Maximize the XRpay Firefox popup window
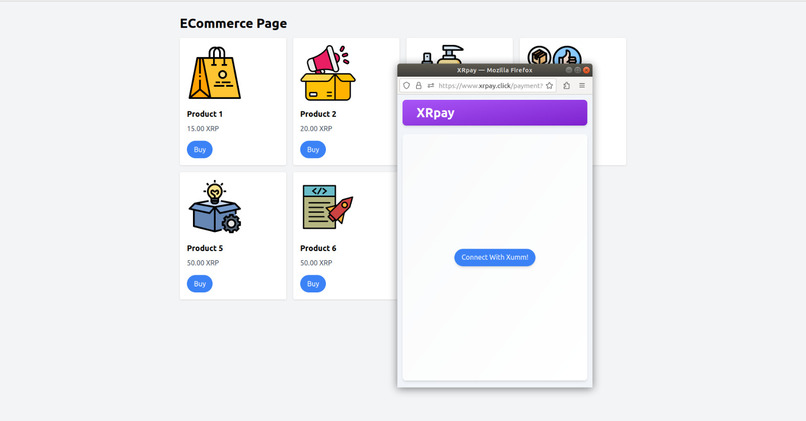This screenshot has height=421, width=806. (577, 70)
